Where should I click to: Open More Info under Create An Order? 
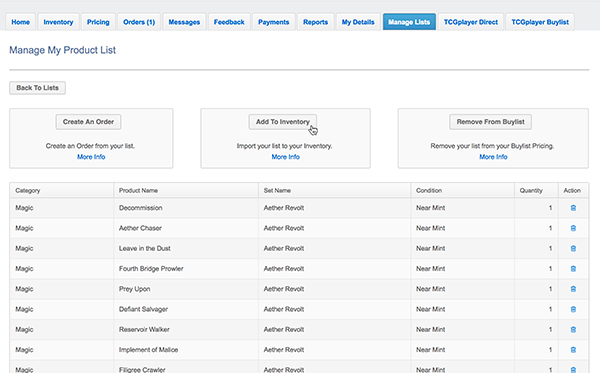click(91, 157)
